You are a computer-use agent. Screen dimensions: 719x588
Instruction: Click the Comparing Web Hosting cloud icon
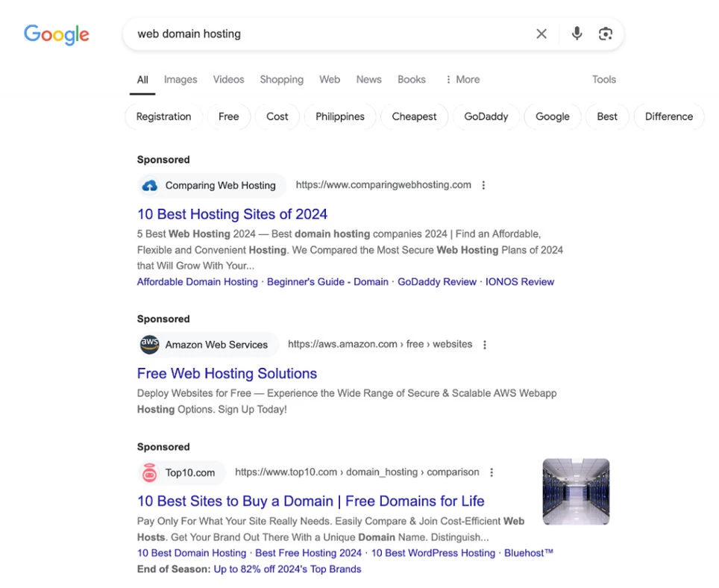[x=149, y=185]
